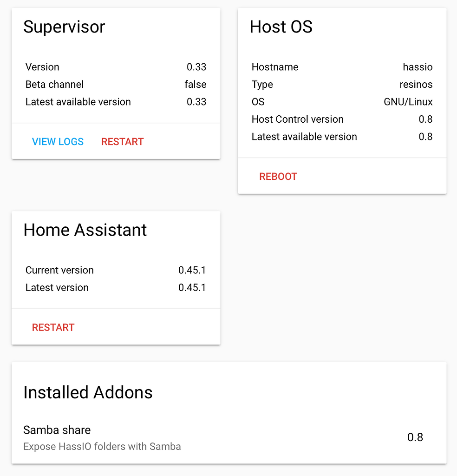Open the Samba share addon entry
This screenshot has width=457, height=476.
[57, 430]
